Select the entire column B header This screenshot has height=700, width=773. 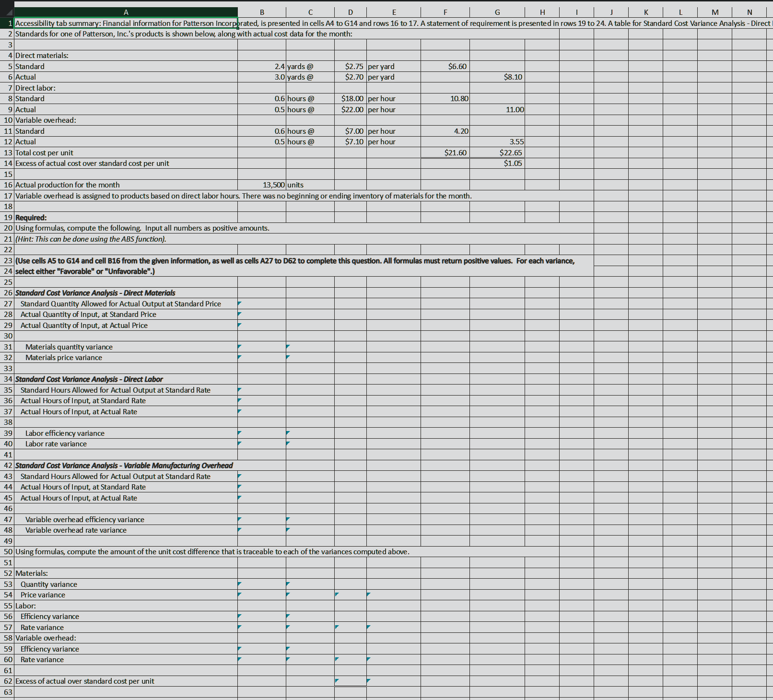click(x=262, y=12)
